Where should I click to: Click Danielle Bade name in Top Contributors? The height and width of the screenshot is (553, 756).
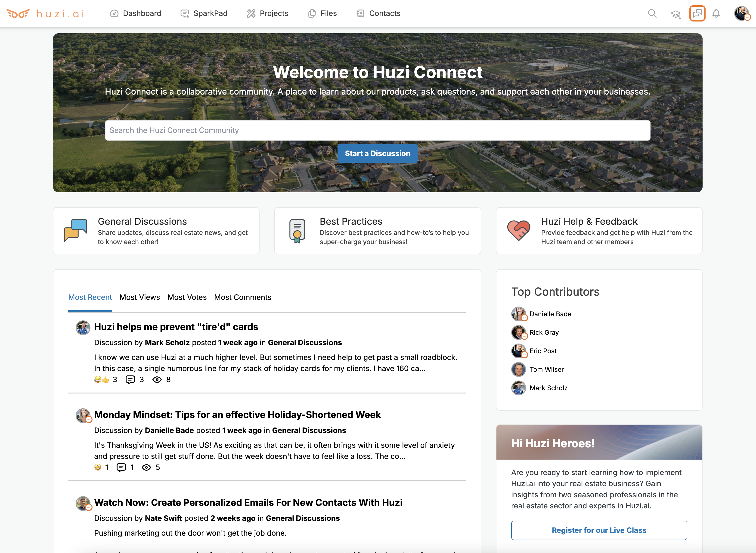tap(550, 314)
